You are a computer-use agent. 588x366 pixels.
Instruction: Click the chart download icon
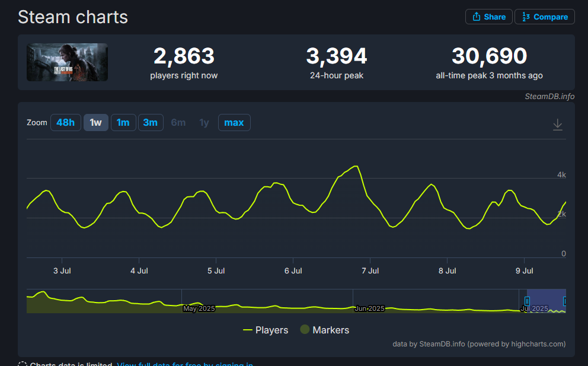click(558, 124)
